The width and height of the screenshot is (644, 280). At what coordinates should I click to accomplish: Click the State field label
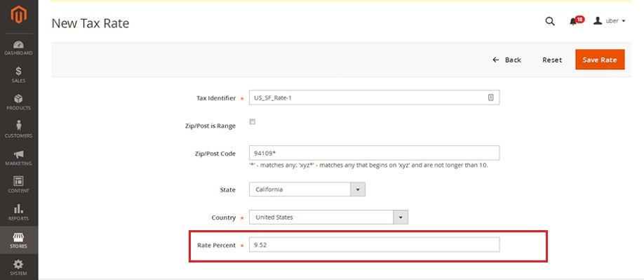tap(228, 190)
